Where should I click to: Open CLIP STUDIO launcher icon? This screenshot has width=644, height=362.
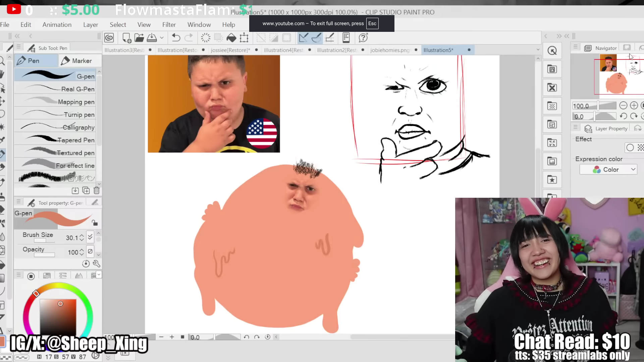(109, 38)
